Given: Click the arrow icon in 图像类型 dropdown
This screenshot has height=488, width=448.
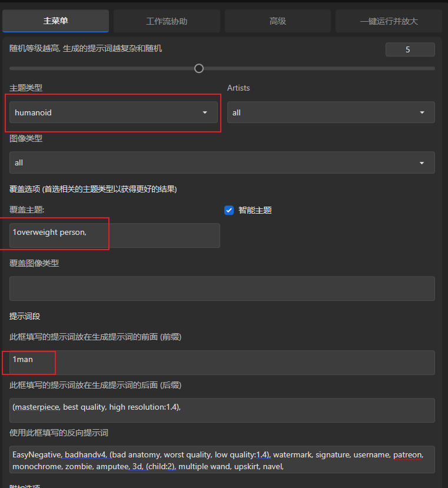Looking at the screenshot, I should [x=422, y=163].
